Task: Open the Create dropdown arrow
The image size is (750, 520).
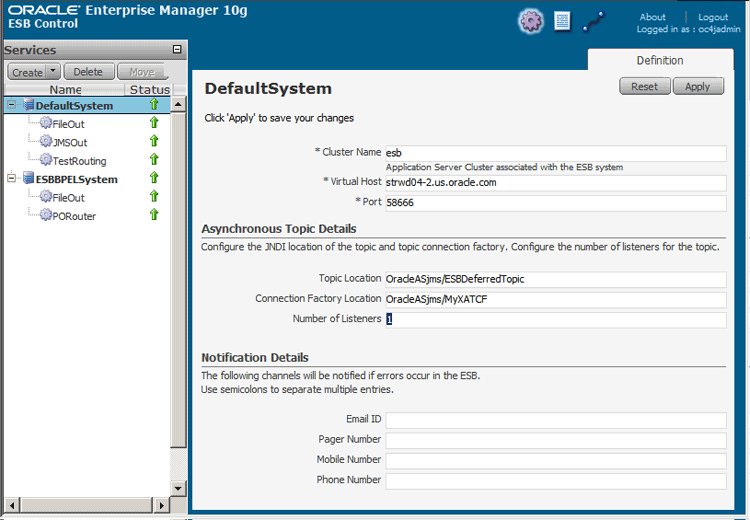Action: tap(53, 71)
